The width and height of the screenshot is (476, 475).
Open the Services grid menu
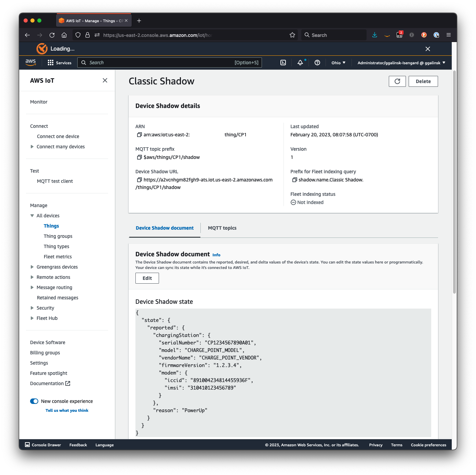50,63
